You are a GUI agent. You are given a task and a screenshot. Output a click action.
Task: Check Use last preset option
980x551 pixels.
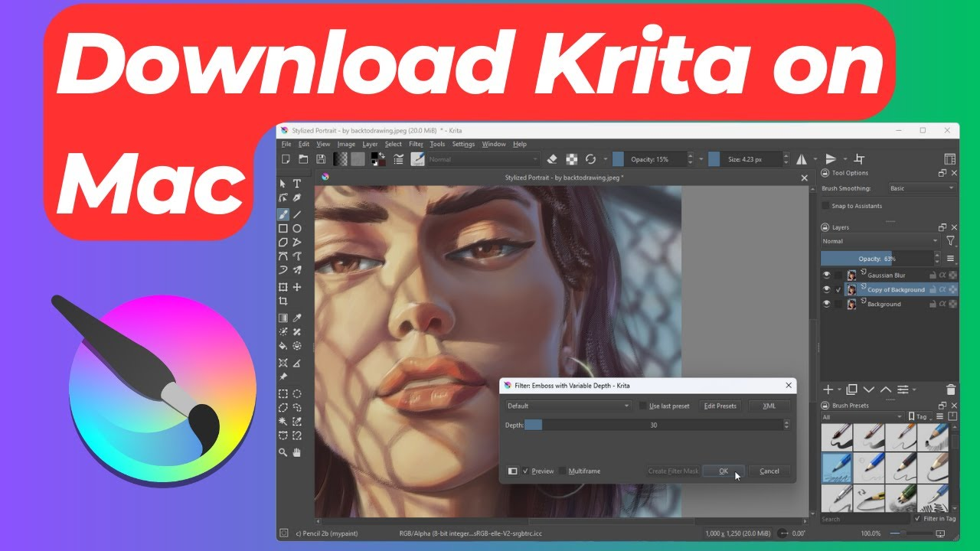(x=643, y=406)
